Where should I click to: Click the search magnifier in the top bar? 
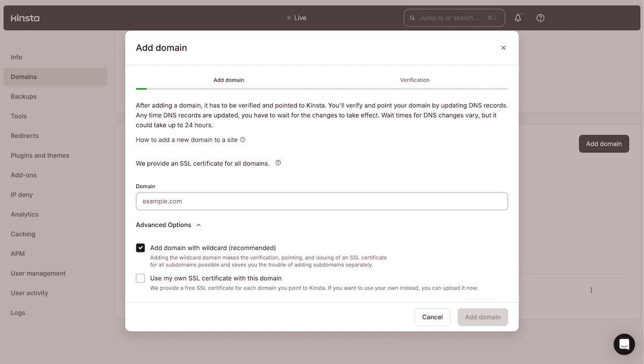pyautogui.click(x=412, y=18)
